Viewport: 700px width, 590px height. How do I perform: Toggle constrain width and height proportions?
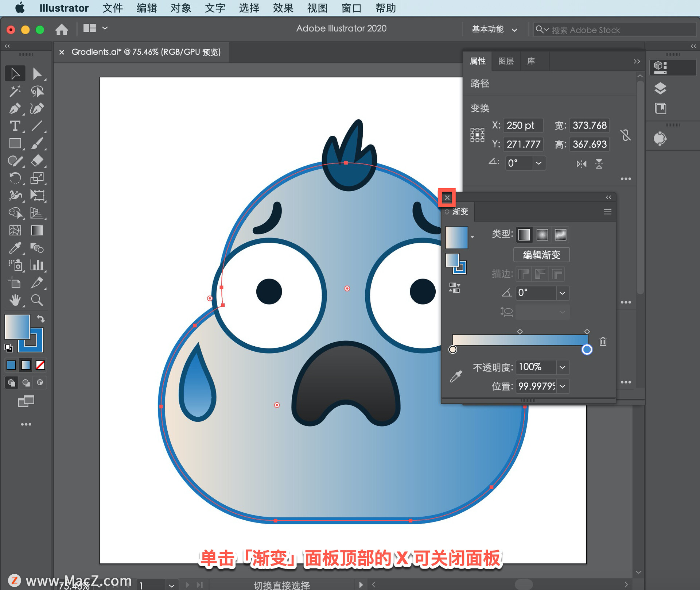tap(626, 135)
